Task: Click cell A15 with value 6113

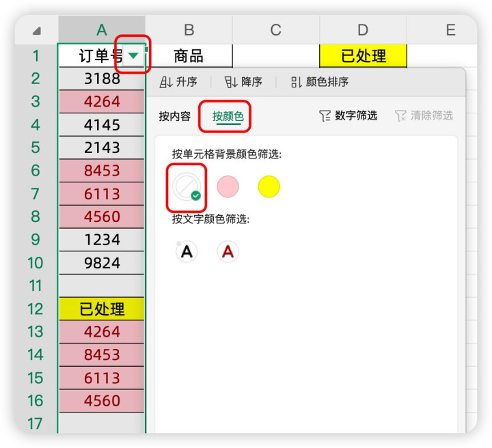Action: click(102, 378)
